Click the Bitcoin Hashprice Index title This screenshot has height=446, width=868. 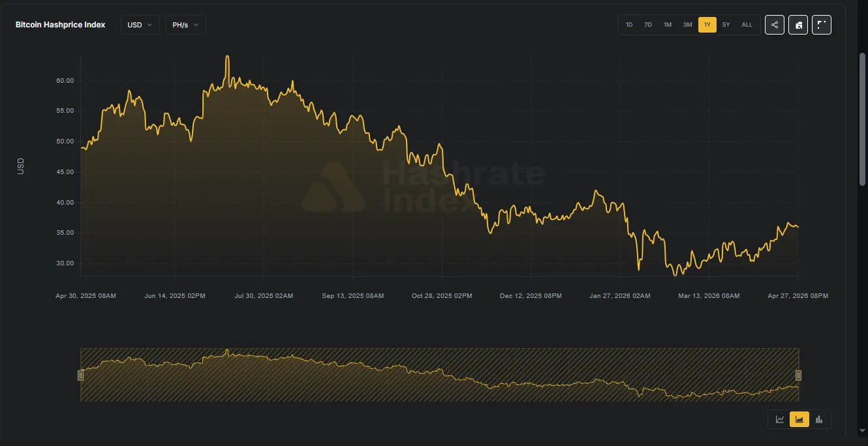(x=60, y=24)
